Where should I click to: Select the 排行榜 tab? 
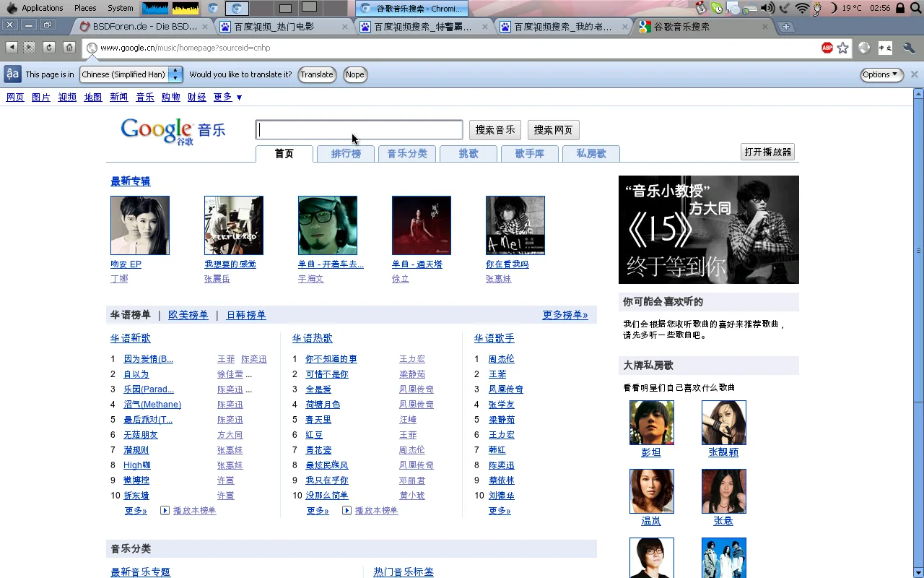click(x=346, y=154)
